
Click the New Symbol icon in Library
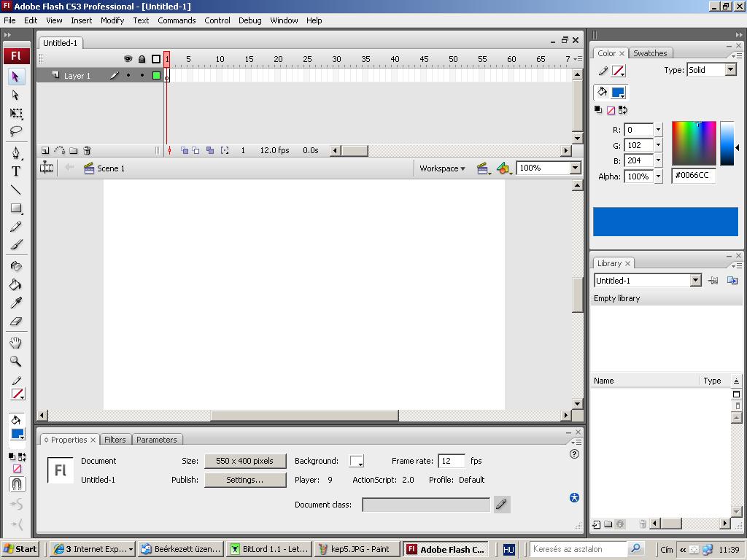pos(597,524)
